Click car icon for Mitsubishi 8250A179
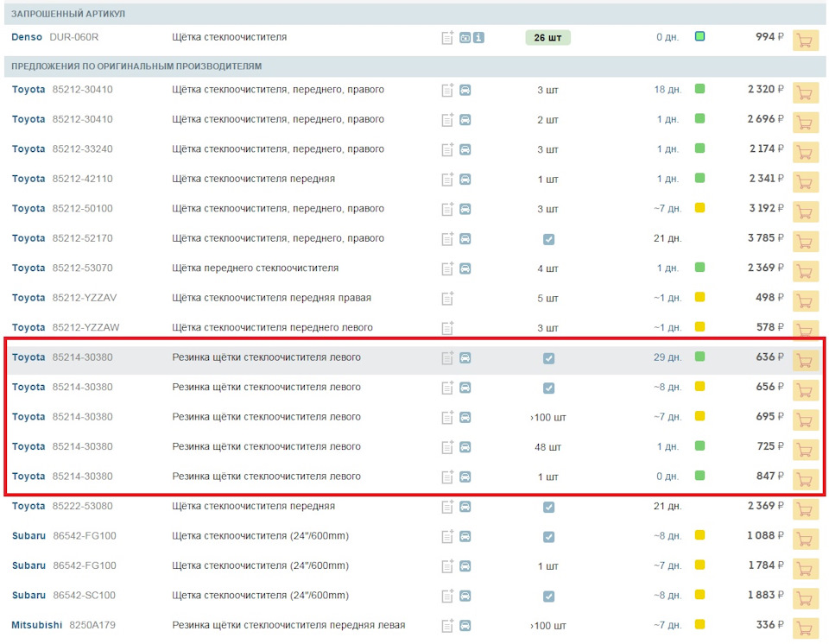The height and width of the screenshot is (644, 829). coord(465,626)
